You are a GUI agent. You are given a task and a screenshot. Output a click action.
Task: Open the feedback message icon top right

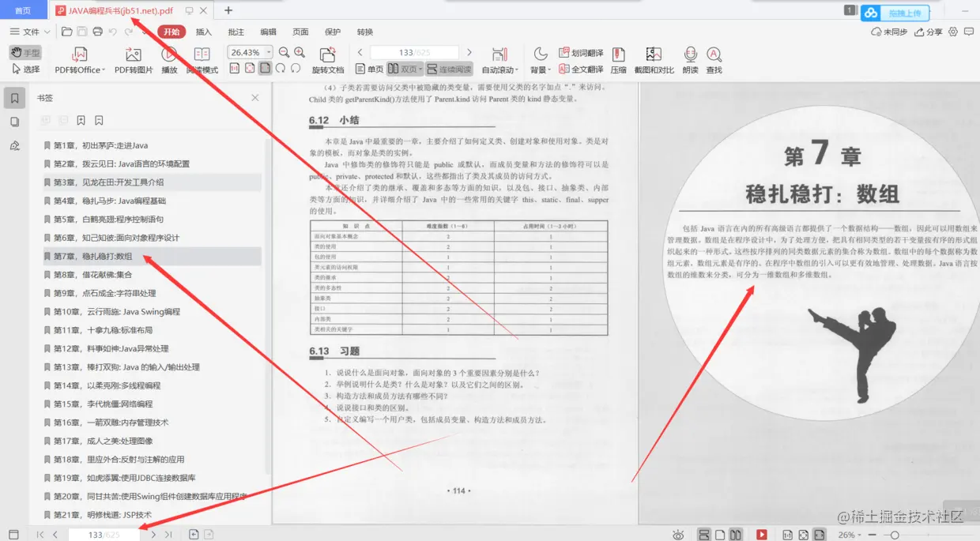click(970, 32)
